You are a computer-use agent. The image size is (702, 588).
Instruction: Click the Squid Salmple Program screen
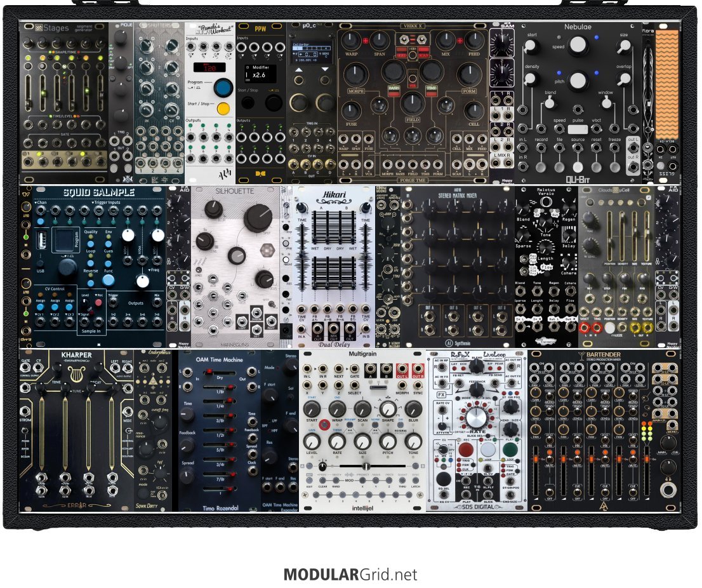(x=66, y=241)
